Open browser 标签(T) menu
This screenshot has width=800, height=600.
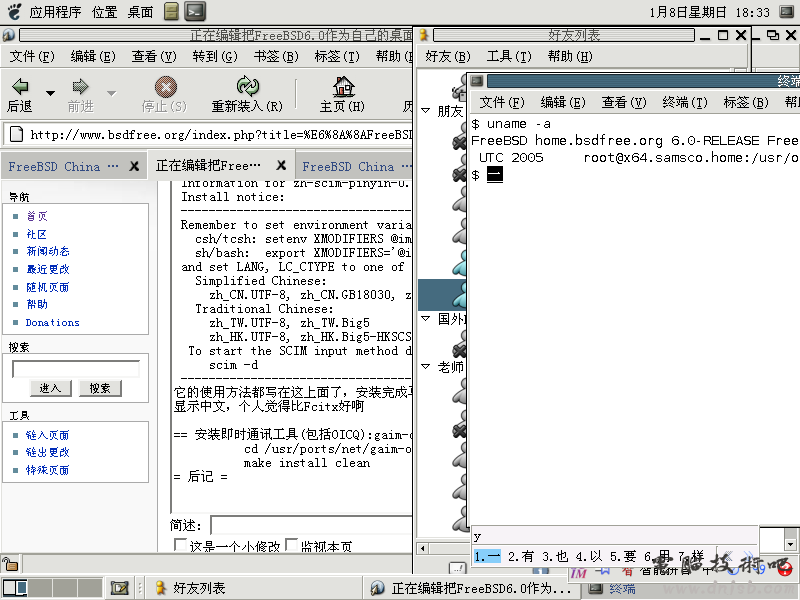[x=337, y=56]
